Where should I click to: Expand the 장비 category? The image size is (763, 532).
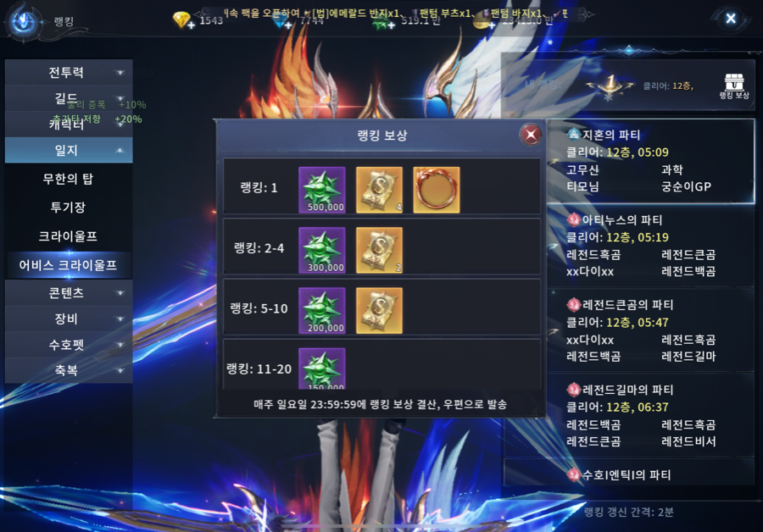pyautogui.click(x=69, y=319)
